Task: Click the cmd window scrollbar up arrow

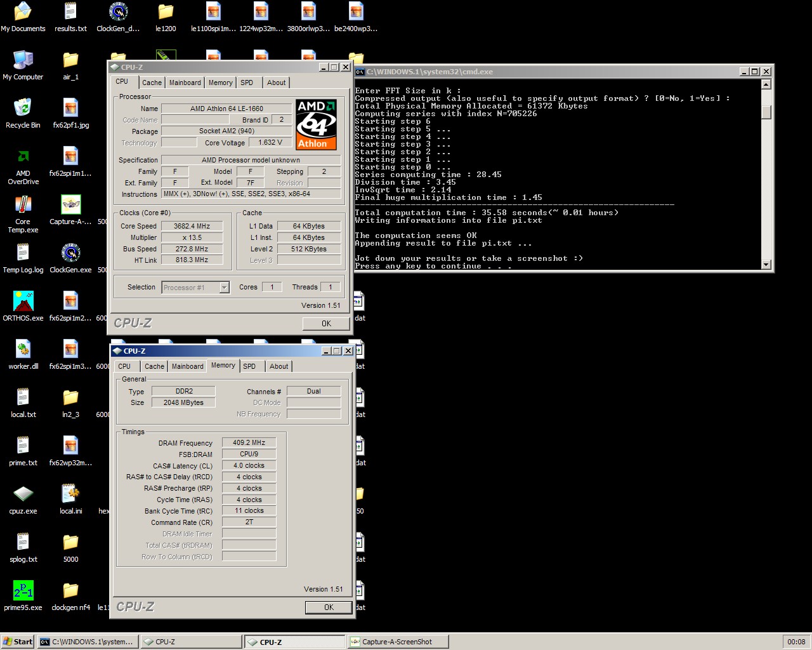Action: click(766, 84)
